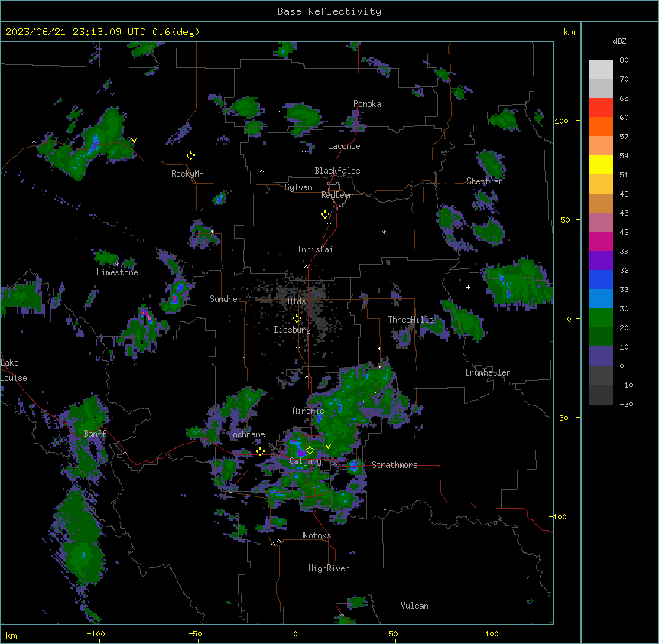
Task: Click the yellow diamond marker between Olds and Didsbury
Action: pyautogui.click(x=297, y=319)
